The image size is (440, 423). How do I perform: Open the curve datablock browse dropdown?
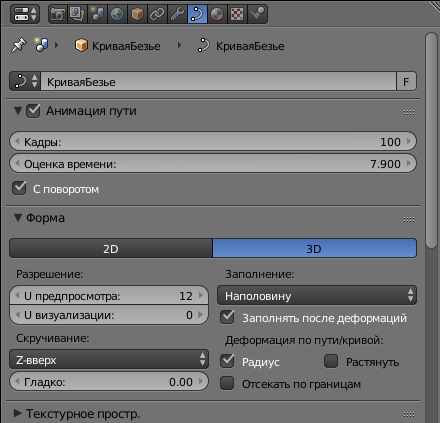(25, 81)
